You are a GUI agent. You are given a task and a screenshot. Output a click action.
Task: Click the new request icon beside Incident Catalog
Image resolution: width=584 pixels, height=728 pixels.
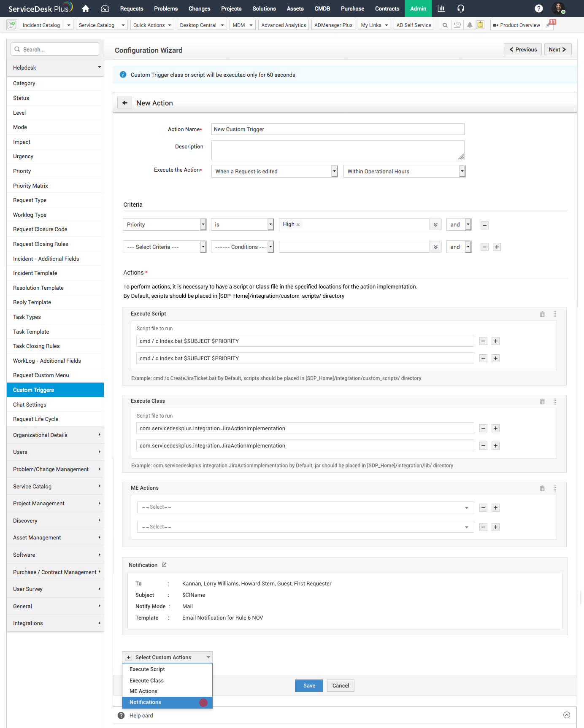[x=12, y=25]
